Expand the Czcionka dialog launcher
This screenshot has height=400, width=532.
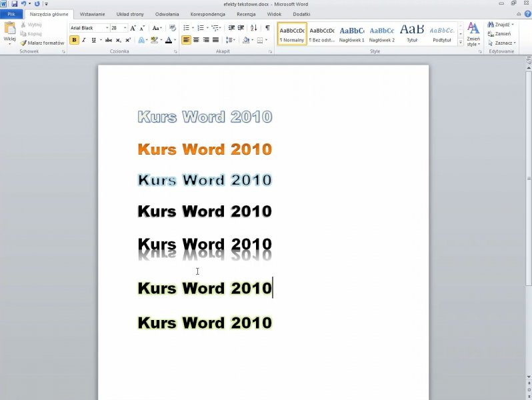[175, 51]
